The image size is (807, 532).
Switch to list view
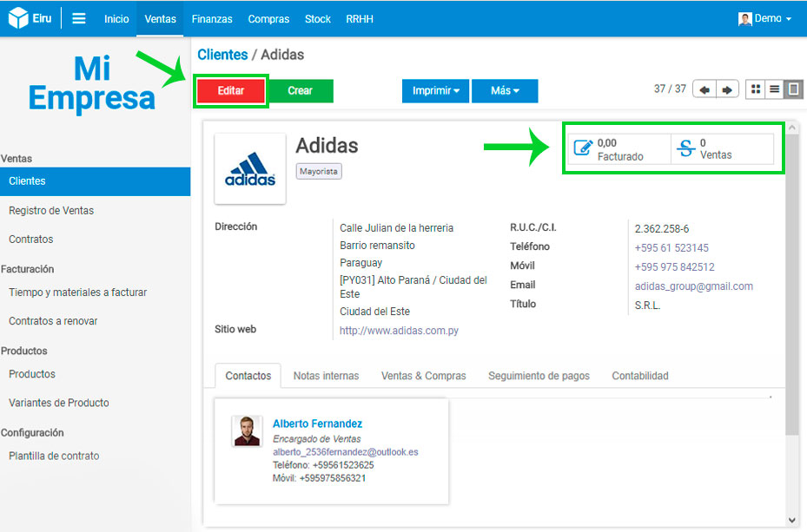[774, 89]
